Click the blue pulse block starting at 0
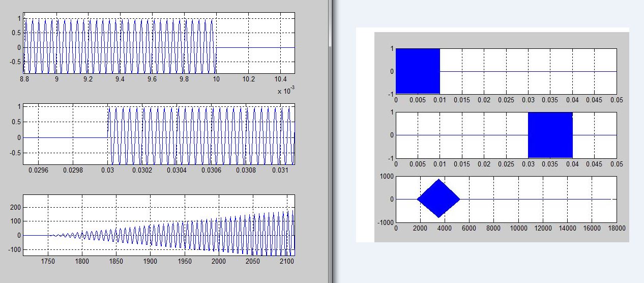The width and height of the screenshot is (644, 283). tap(418, 71)
